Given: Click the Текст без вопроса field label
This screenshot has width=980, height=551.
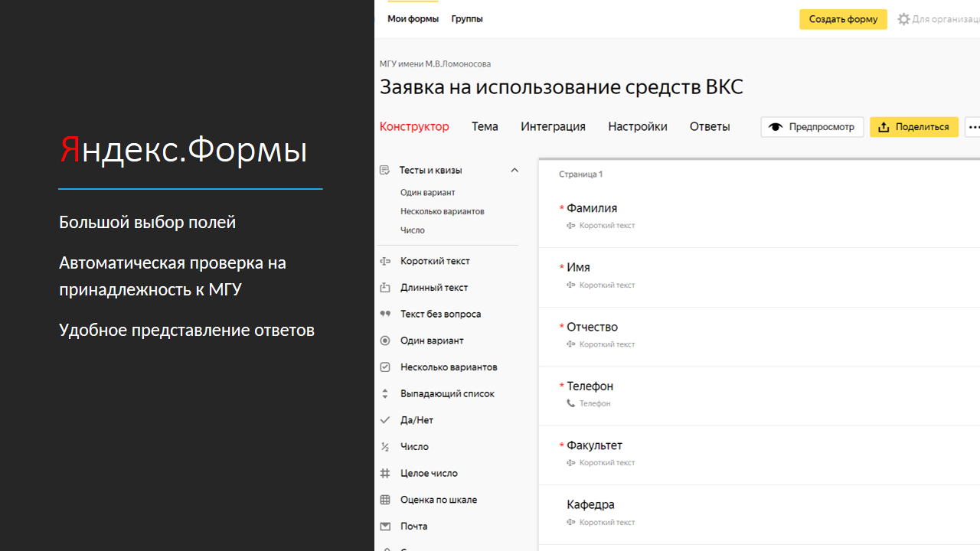Looking at the screenshot, I should point(440,314).
